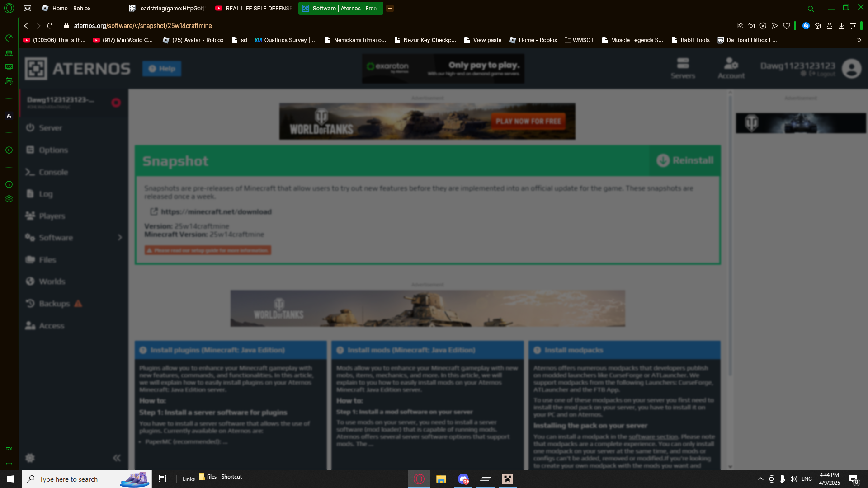868x488 pixels.
Task: Open Servers in the Aternos header
Action: (x=683, y=69)
